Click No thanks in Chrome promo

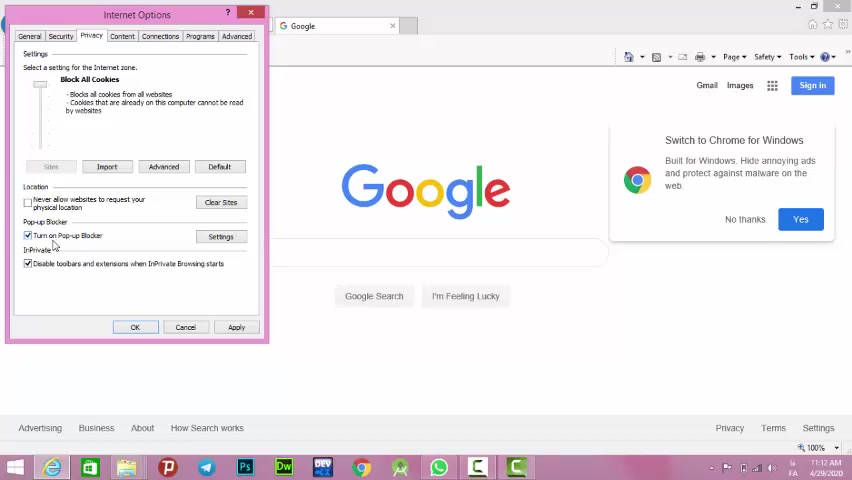[745, 219]
